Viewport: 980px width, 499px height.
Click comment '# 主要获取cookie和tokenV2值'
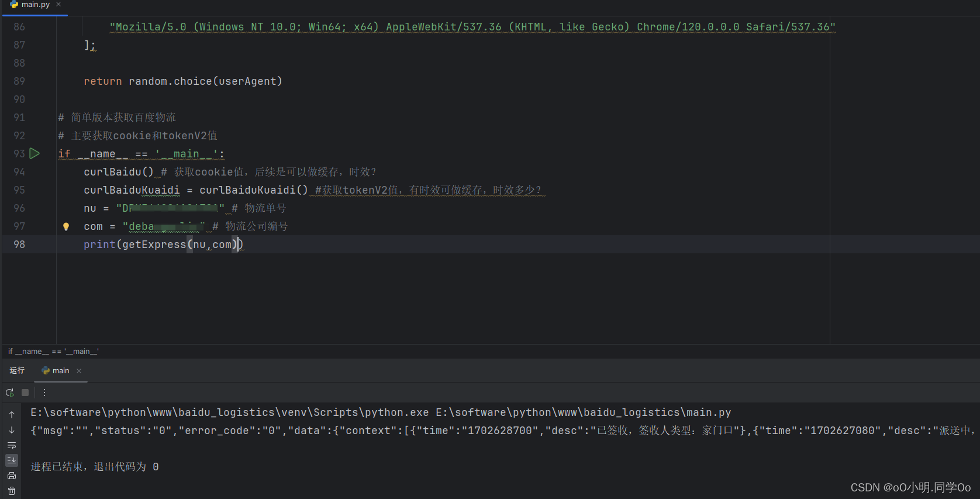tap(137, 136)
